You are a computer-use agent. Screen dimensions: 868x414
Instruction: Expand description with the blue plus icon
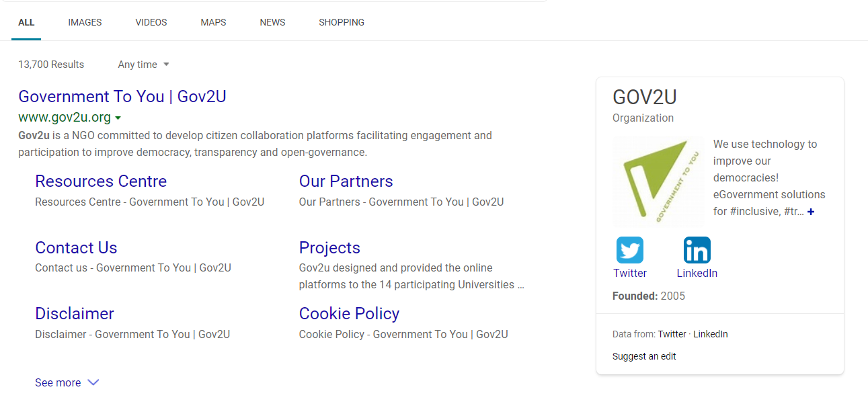coord(811,212)
